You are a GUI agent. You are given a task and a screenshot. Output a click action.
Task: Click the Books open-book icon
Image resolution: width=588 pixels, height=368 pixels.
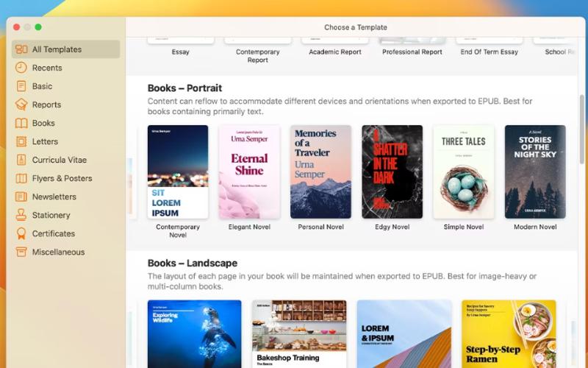click(21, 123)
